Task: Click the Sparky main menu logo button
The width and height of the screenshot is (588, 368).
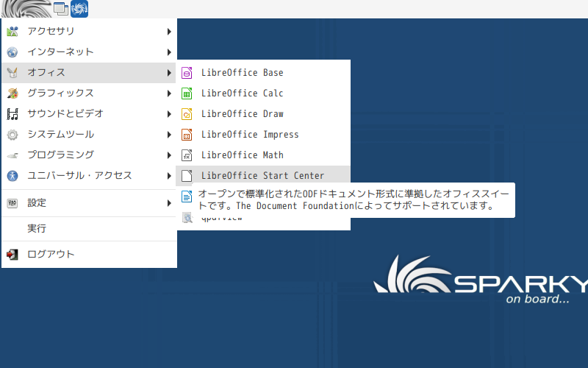Action: (x=26, y=9)
